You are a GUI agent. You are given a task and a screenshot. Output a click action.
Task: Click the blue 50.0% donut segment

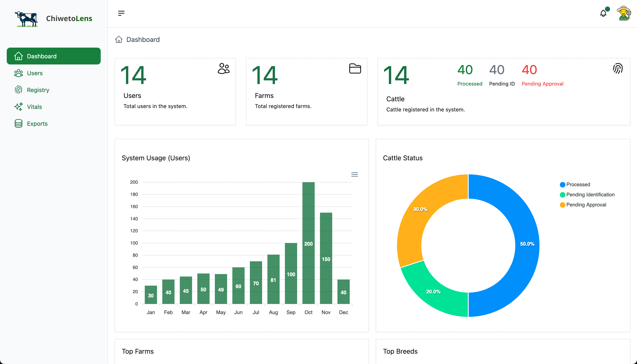click(527, 245)
